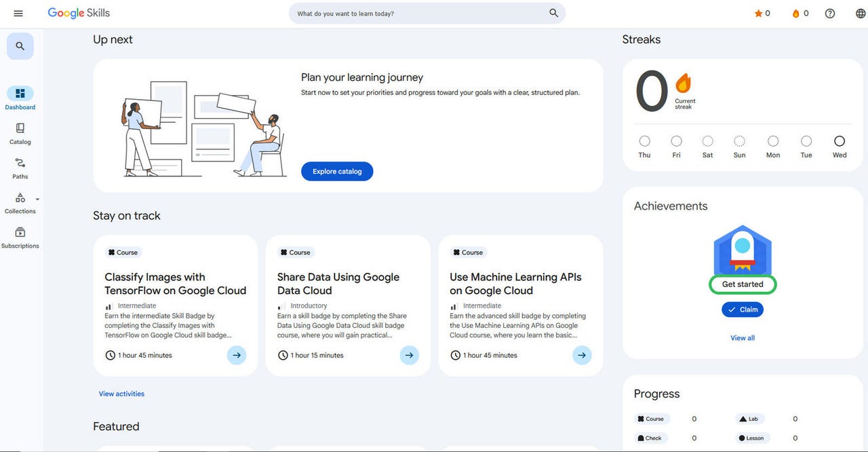Claim the Get started achievement
The image size is (868, 452).
(x=743, y=309)
